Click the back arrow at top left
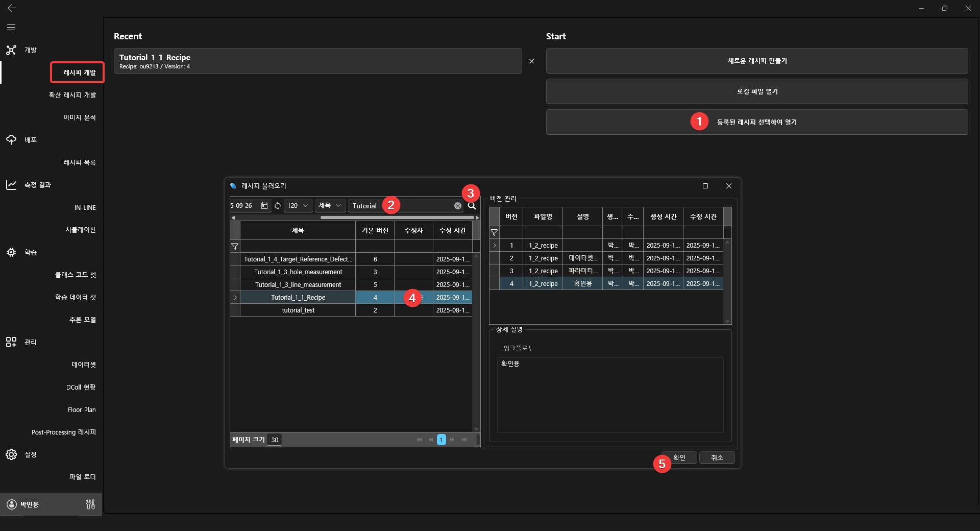The height and width of the screenshot is (531, 980). [11, 8]
